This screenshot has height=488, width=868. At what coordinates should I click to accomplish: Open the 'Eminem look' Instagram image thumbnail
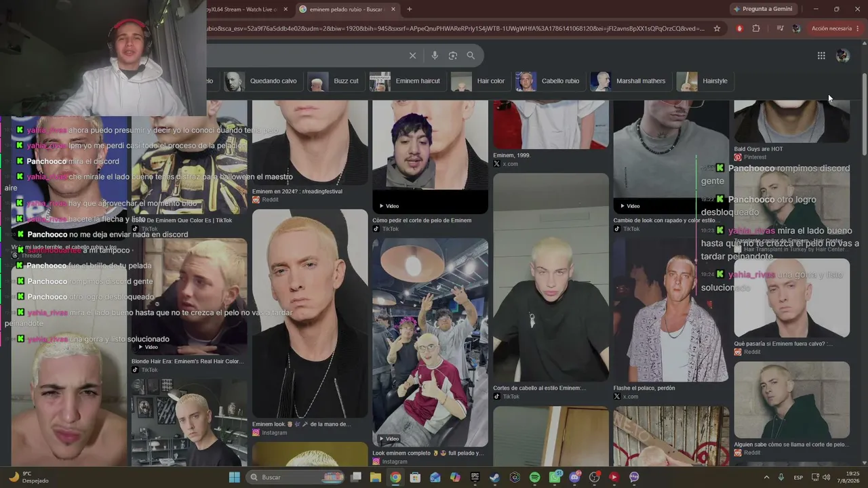[x=310, y=313]
